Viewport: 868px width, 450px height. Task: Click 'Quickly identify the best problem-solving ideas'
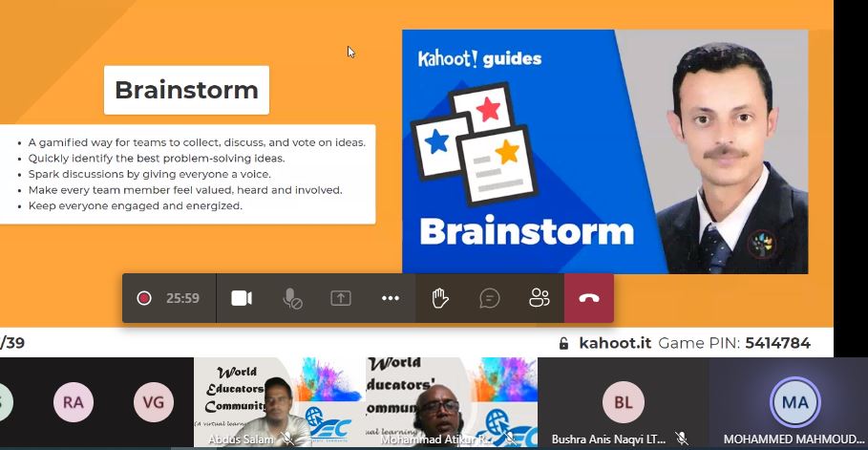click(157, 158)
